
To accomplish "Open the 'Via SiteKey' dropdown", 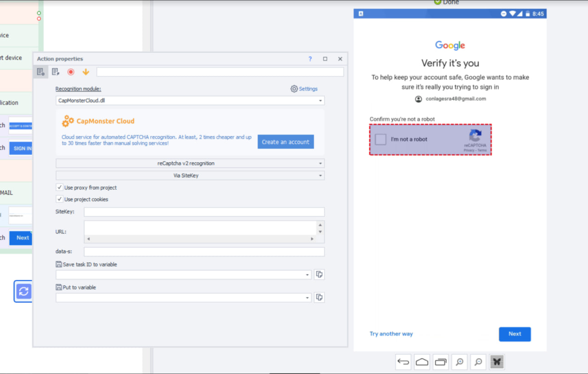I will coord(190,176).
